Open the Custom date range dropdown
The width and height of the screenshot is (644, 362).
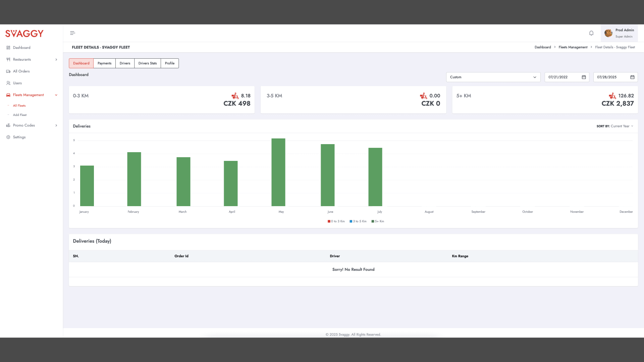pyautogui.click(x=493, y=77)
